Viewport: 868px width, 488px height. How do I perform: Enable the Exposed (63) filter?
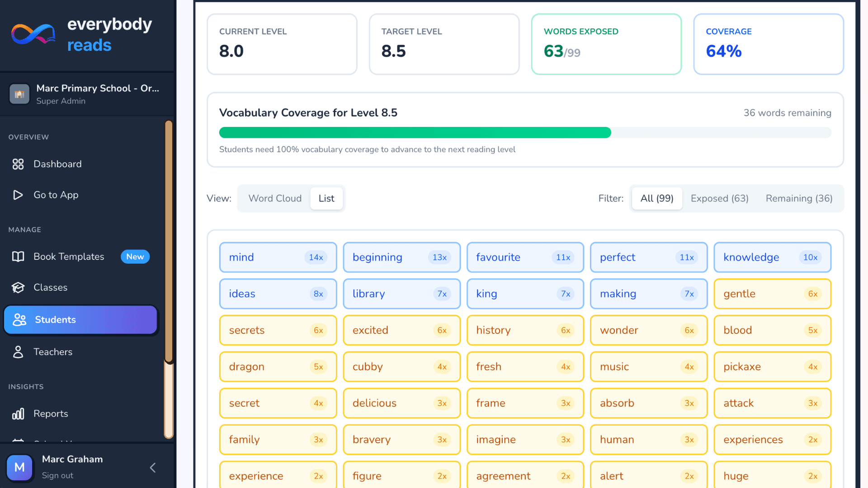(719, 198)
